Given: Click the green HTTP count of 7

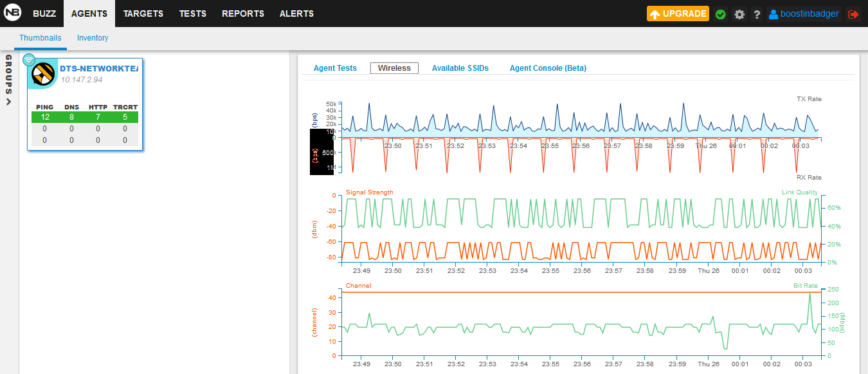Looking at the screenshot, I should tap(98, 117).
